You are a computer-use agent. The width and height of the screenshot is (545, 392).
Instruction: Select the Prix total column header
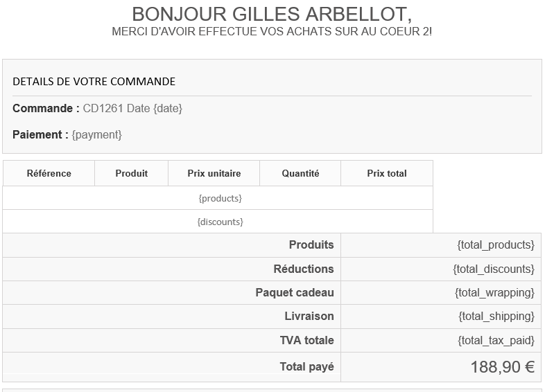pos(387,173)
